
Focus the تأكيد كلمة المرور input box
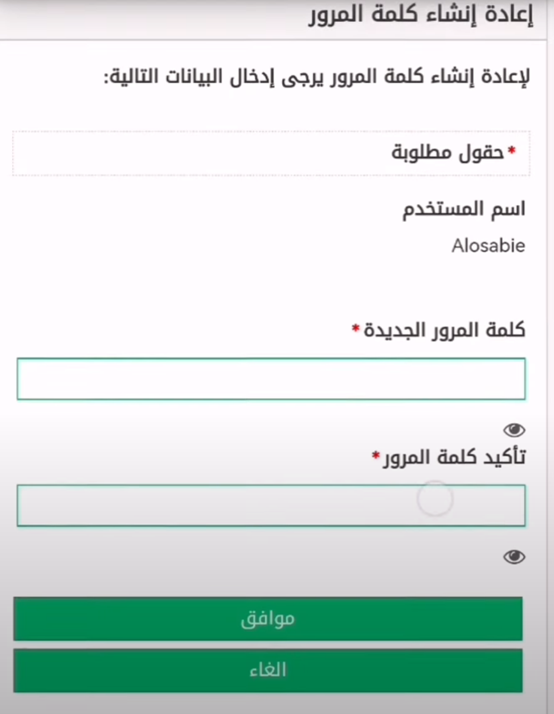[271, 505]
